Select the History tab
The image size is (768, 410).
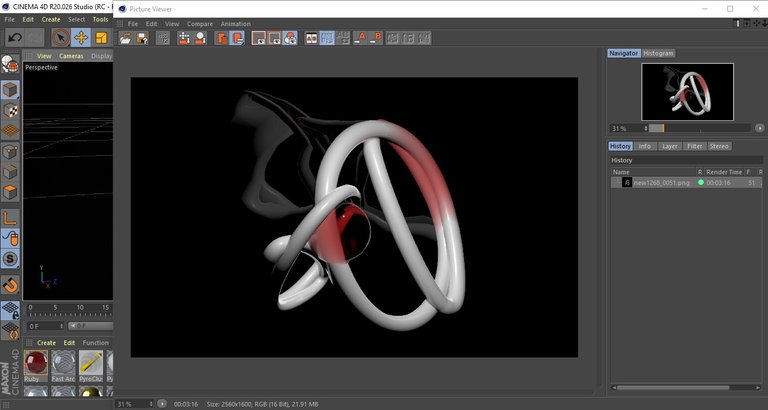coord(620,146)
